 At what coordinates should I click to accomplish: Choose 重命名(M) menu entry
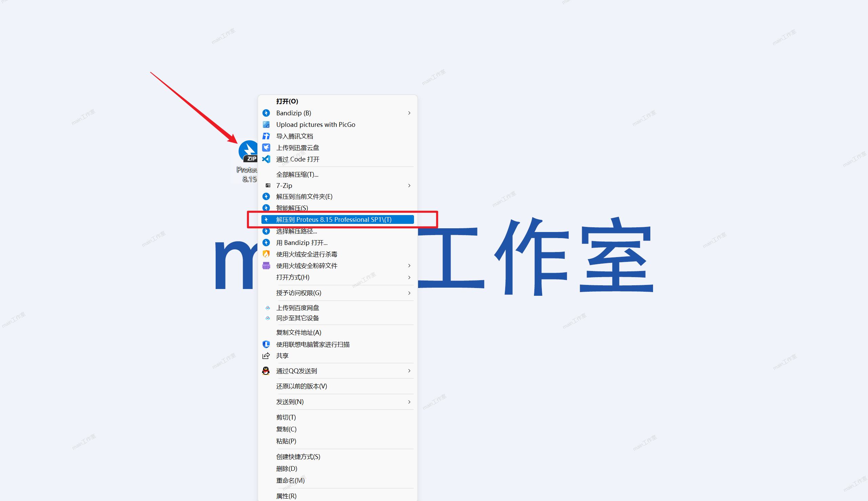click(337, 480)
